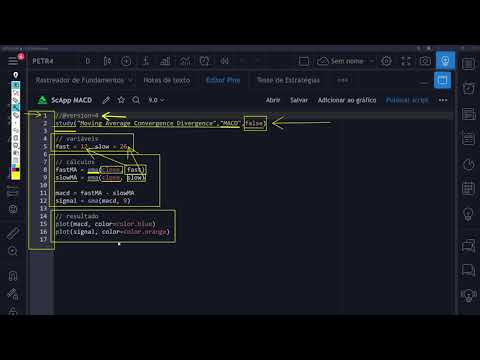480x360 pixels.
Task: Open the hamburger main menu
Action: pos(13,61)
